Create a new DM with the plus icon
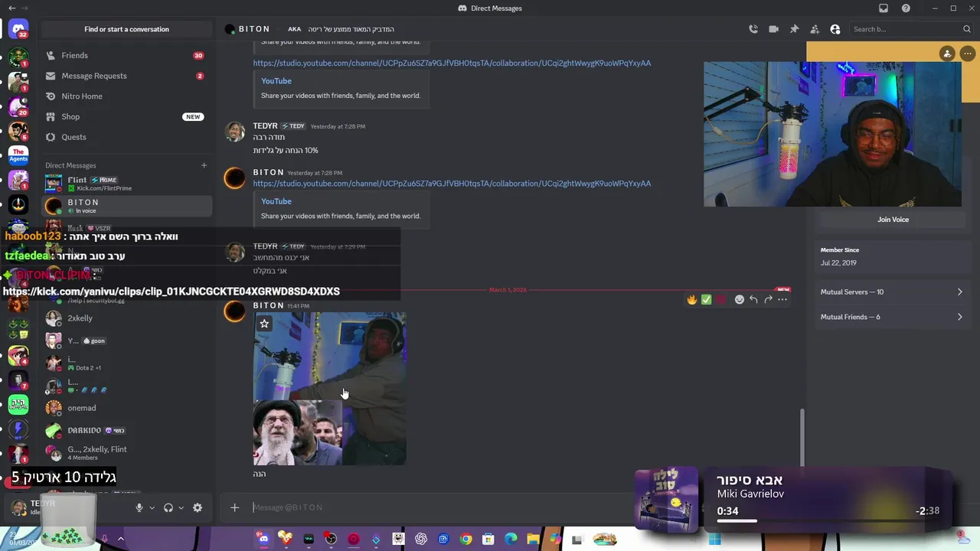 pos(204,165)
